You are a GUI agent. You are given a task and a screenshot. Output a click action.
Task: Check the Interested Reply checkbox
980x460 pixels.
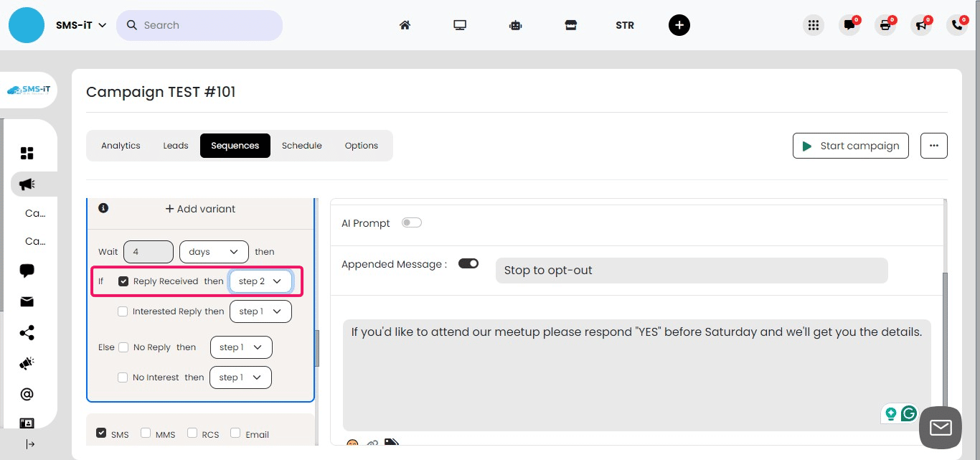[123, 311]
